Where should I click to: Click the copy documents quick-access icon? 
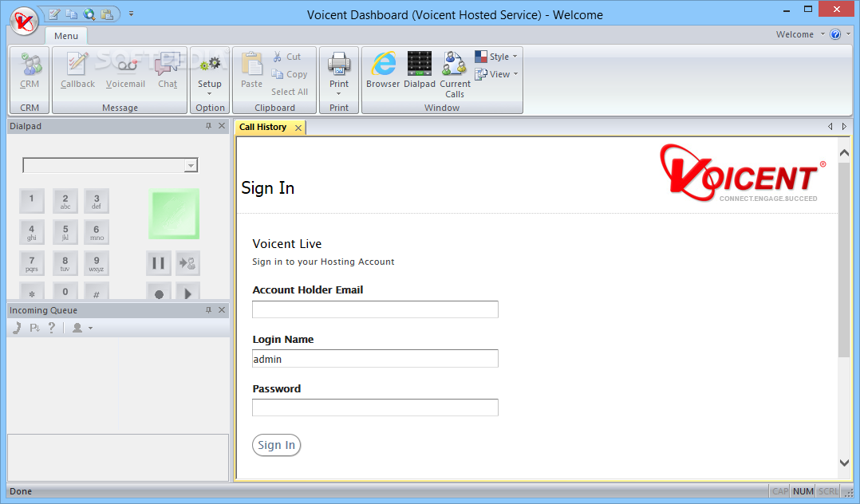coord(71,14)
